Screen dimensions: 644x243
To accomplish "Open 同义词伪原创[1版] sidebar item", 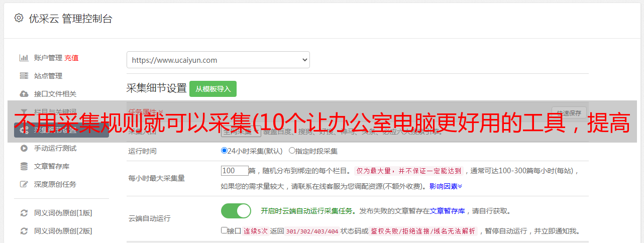I will (x=63, y=213).
